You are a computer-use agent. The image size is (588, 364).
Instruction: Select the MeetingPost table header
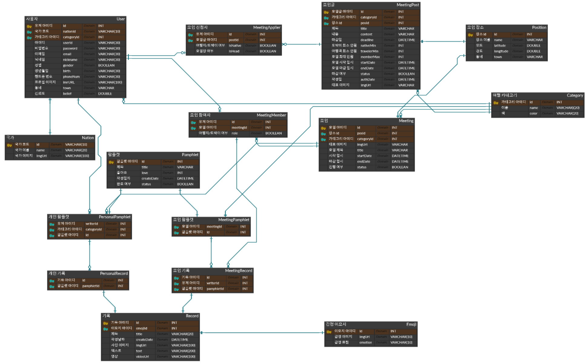click(371, 5)
